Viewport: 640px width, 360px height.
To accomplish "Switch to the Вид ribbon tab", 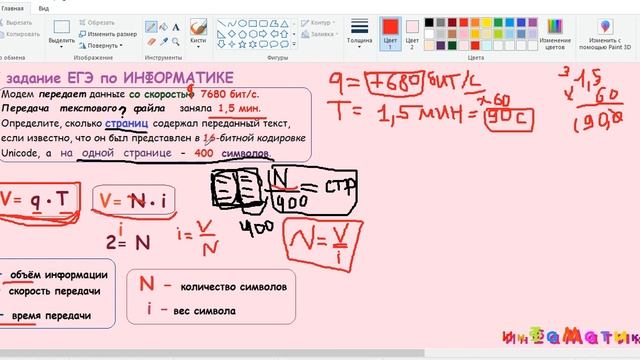I will 44,8.
